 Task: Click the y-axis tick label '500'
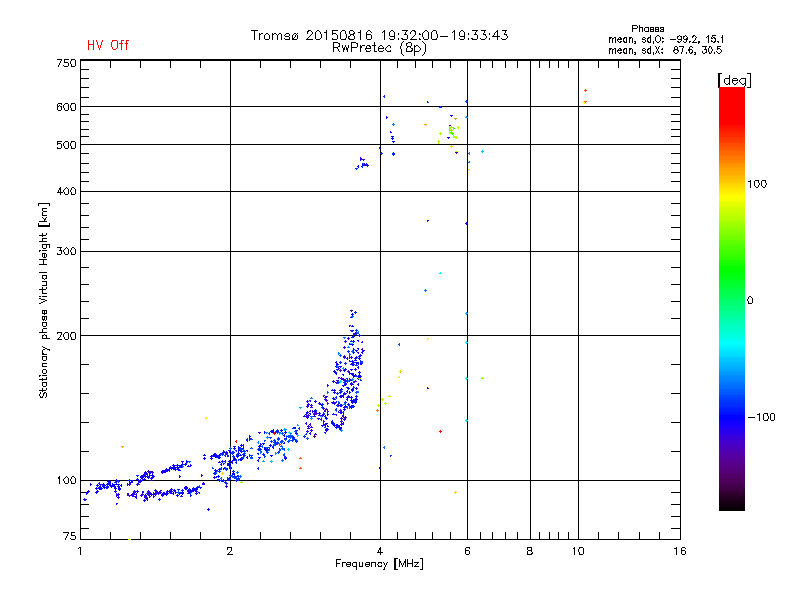click(67, 145)
